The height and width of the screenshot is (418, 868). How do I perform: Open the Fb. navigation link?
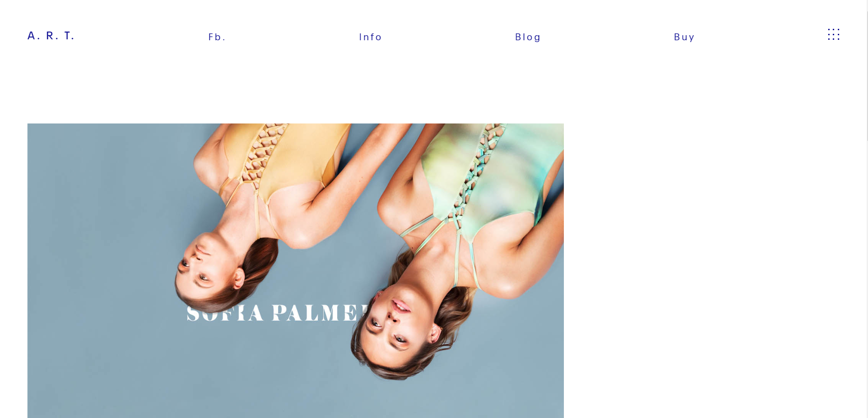(217, 37)
